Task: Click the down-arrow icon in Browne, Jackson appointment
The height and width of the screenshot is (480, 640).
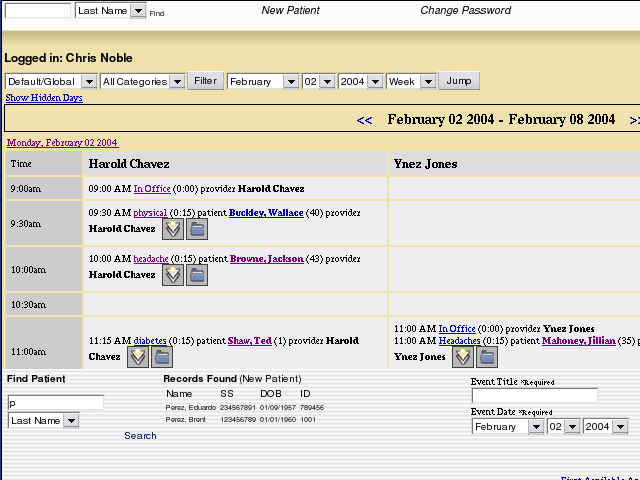Action: 173,275
